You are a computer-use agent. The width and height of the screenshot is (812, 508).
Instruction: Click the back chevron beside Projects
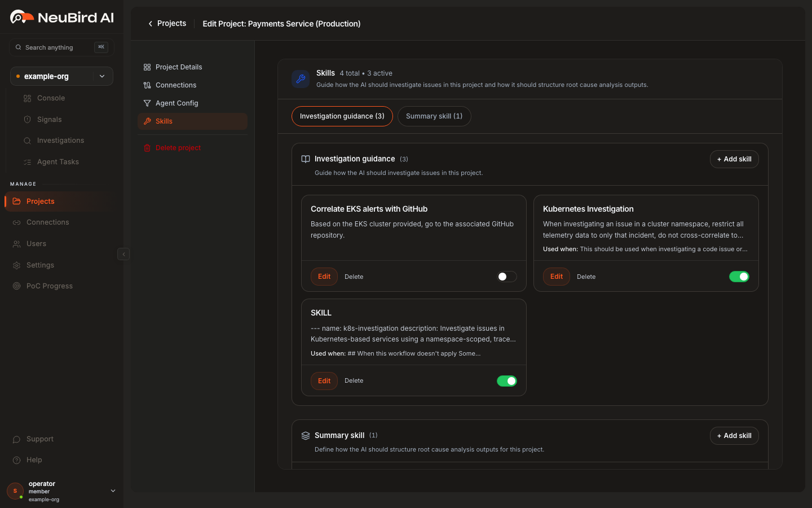150,24
